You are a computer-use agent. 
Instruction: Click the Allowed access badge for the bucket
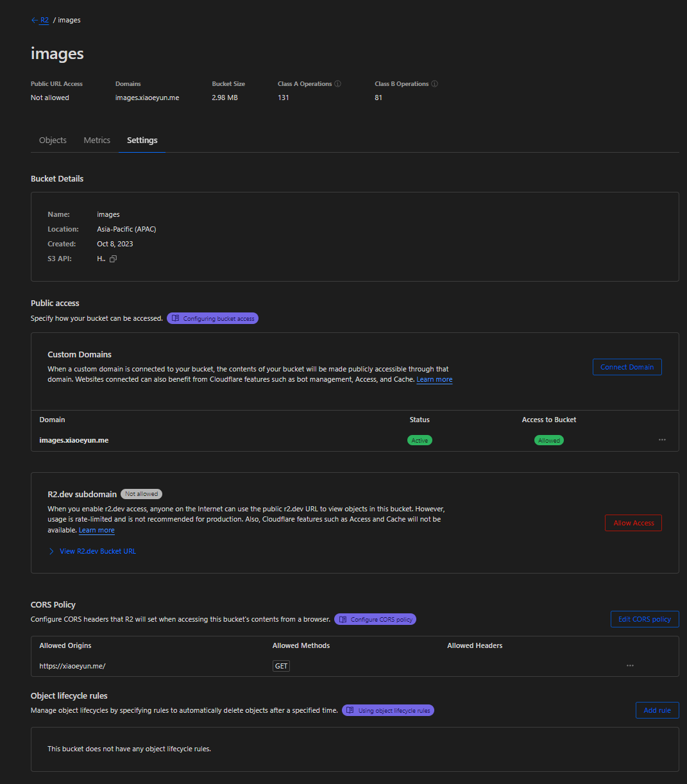click(x=549, y=440)
